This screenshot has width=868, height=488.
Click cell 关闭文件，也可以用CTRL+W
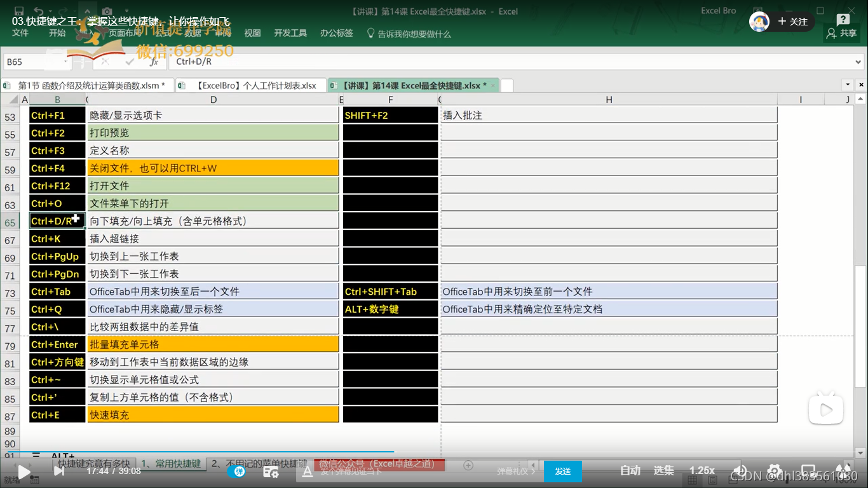pos(214,168)
